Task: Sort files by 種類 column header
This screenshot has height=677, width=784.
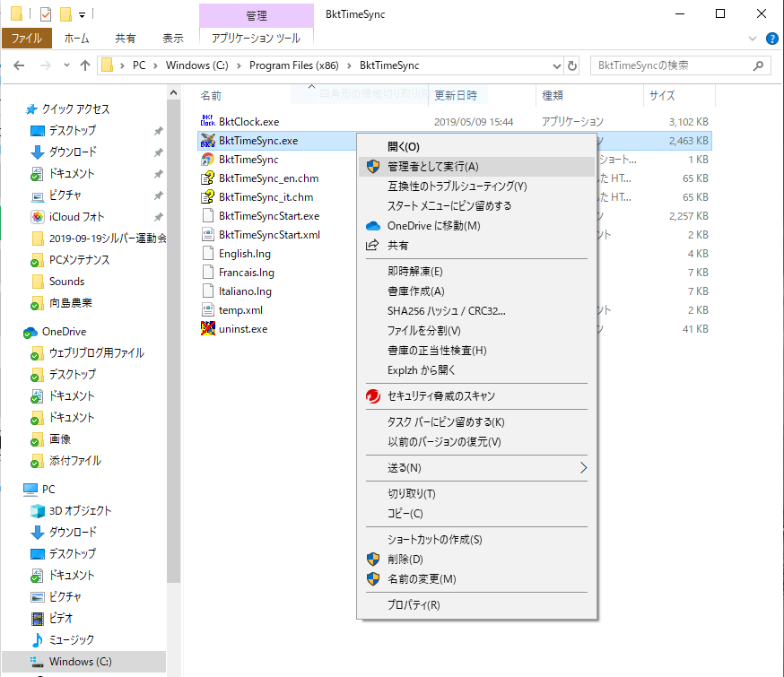Action: click(553, 95)
